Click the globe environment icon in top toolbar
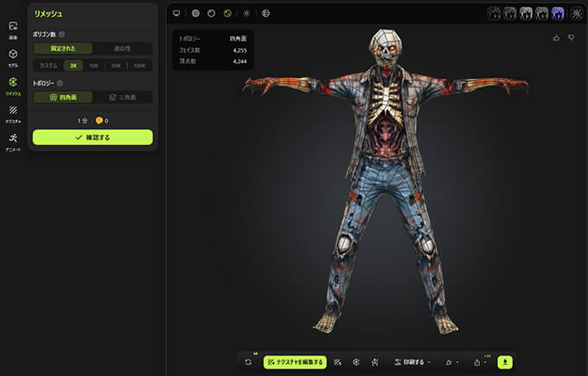Viewport: 588px width, 376px height. tap(265, 14)
